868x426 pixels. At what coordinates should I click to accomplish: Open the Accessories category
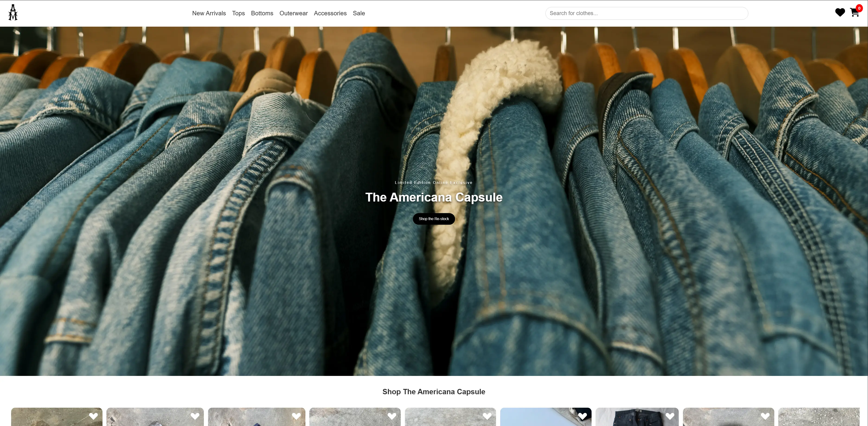point(330,13)
